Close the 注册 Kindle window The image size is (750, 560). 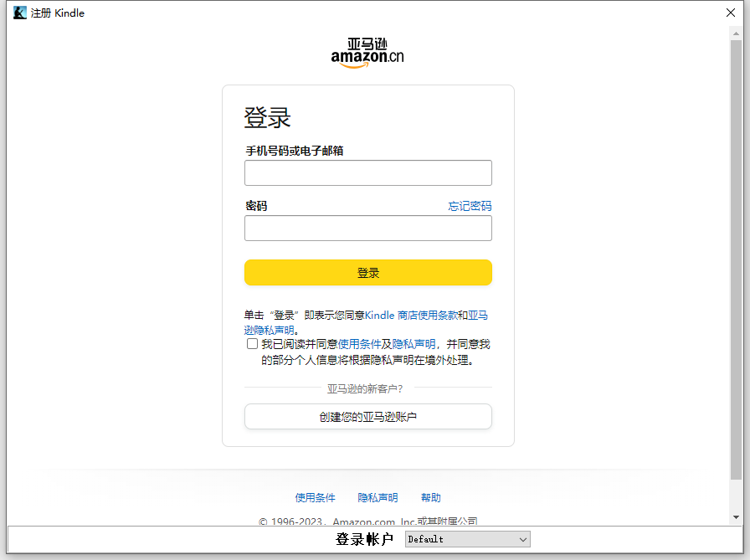click(x=731, y=13)
